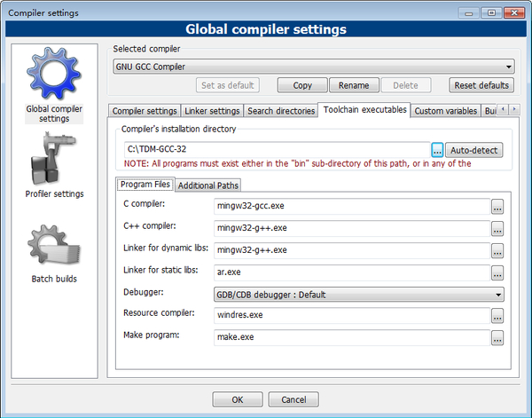This screenshot has width=532, height=418.
Task: Edit the C compiler field
Action: [352, 206]
